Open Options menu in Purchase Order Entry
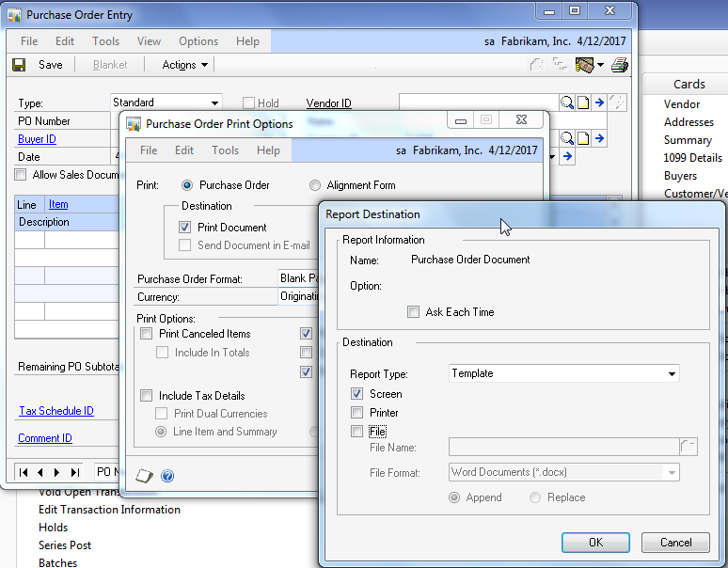 click(x=198, y=40)
